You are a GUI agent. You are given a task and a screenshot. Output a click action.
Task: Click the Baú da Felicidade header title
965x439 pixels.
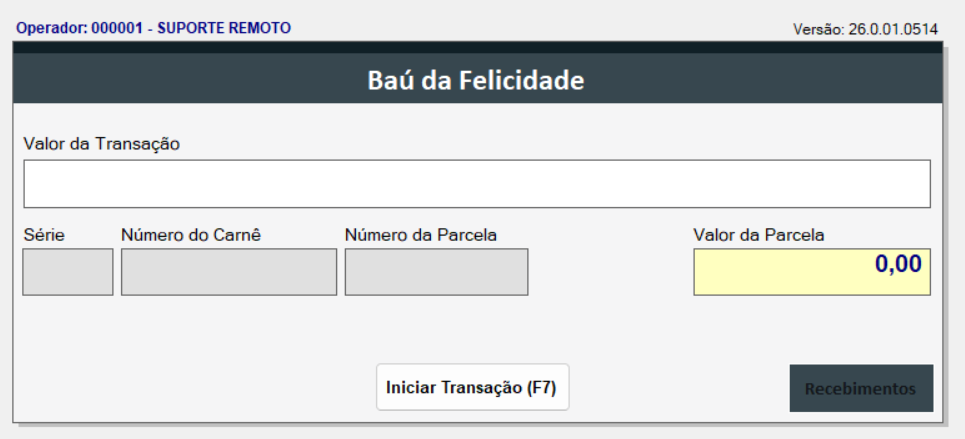click(475, 80)
